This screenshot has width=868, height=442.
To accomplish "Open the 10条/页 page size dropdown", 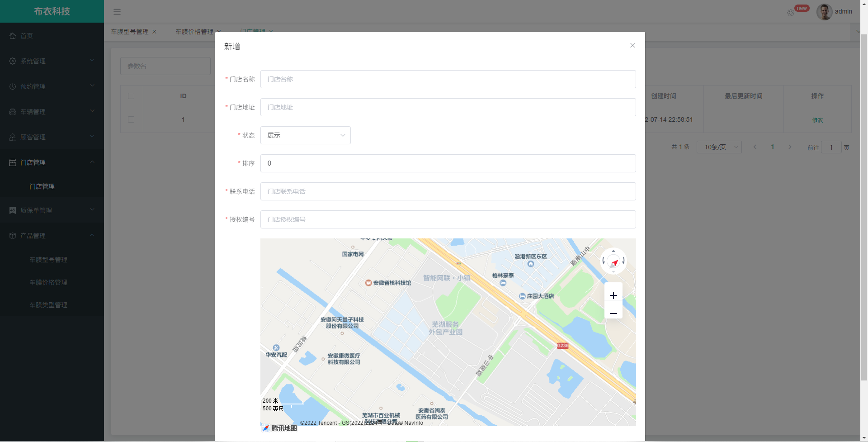I will click(x=719, y=147).
